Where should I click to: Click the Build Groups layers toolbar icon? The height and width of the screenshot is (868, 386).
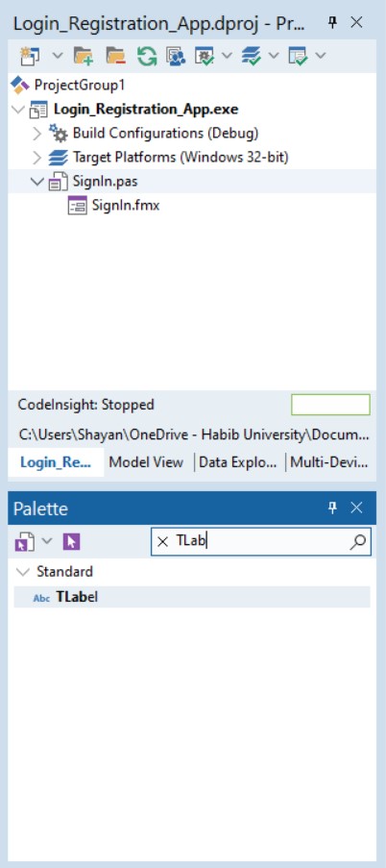[x=251, y=56]
